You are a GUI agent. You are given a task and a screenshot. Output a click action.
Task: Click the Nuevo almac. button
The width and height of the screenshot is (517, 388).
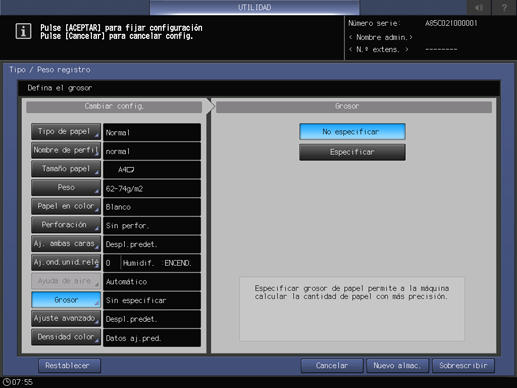[397, 366]
